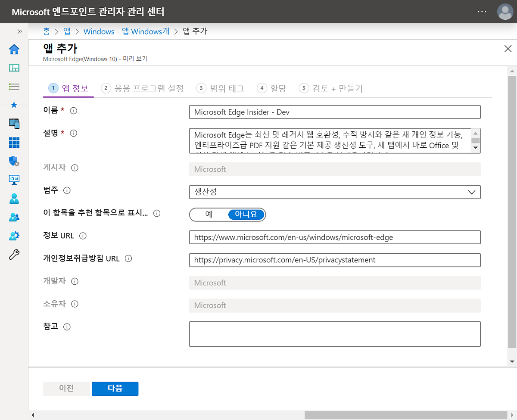The height and width of the screenshot is (420, 517).
Task: Open Endpoint security shield icon
Action: [x=14, y=161]
